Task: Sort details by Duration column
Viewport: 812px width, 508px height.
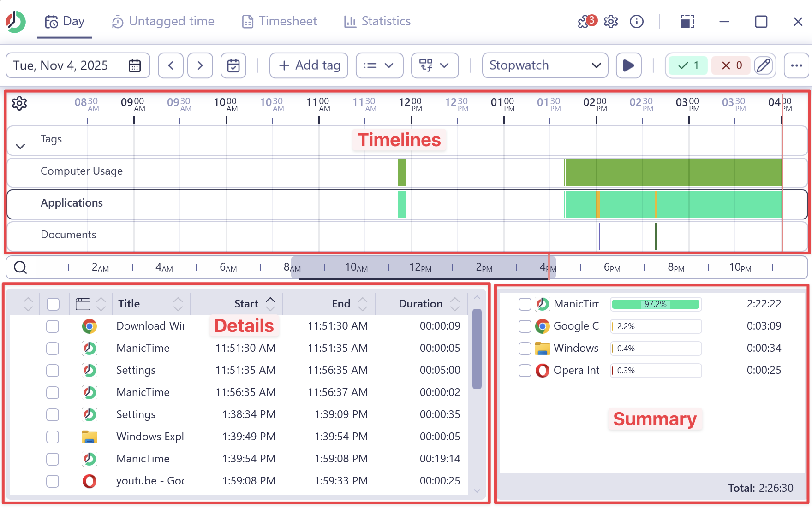Action: 420,304
